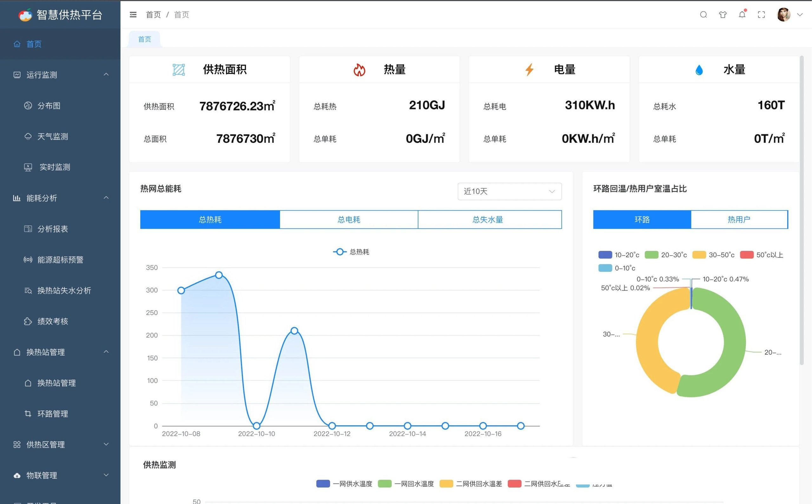This screenshot has height=504, width=812.
Task: Click the yellow 30-50°c legend swatch
Action: point(699,255)
